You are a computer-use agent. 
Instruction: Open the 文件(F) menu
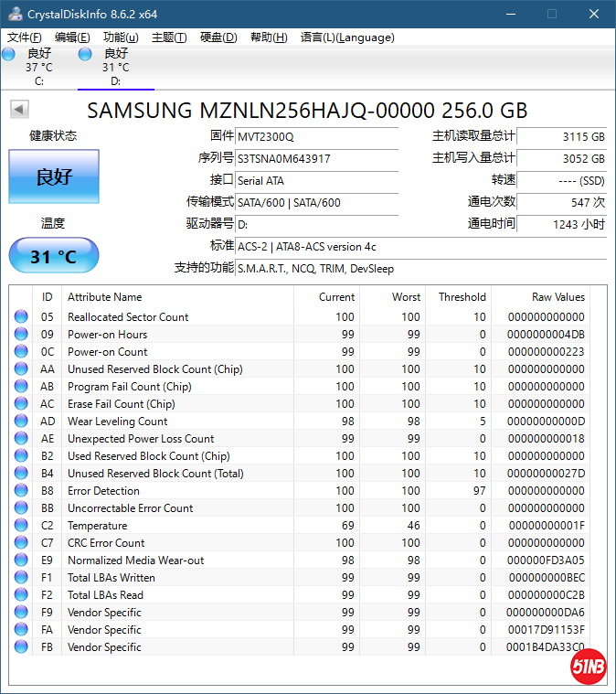[25, 37]
